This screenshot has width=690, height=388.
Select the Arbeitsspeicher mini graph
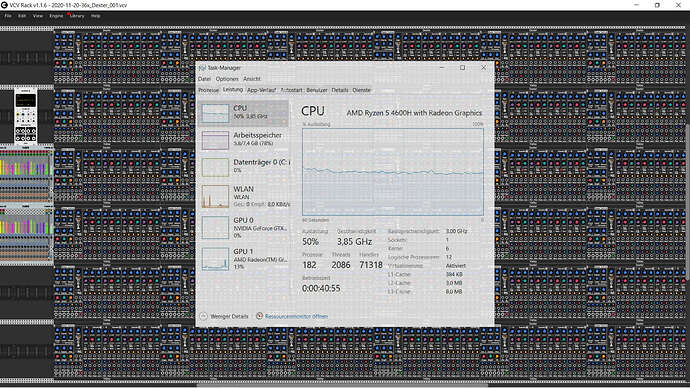tap(215, 140)
